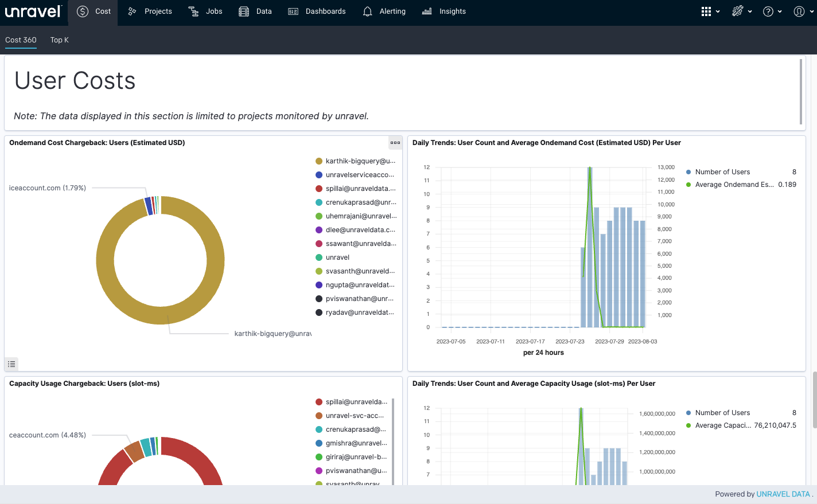Click the large gold karthik-bigquery donut segment
Image resolution: width=817 pixels, height=504 pixels.
point(161,315)
